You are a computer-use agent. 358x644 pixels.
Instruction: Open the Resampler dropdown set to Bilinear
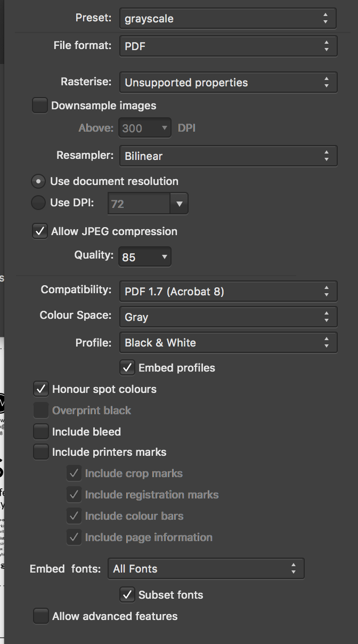pos(228,156)
